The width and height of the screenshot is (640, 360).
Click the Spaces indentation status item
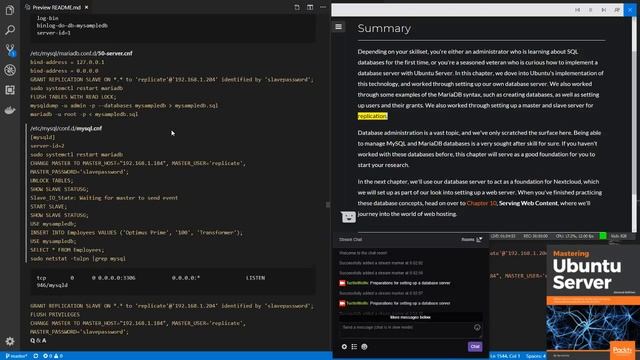[x=536, y=356]
